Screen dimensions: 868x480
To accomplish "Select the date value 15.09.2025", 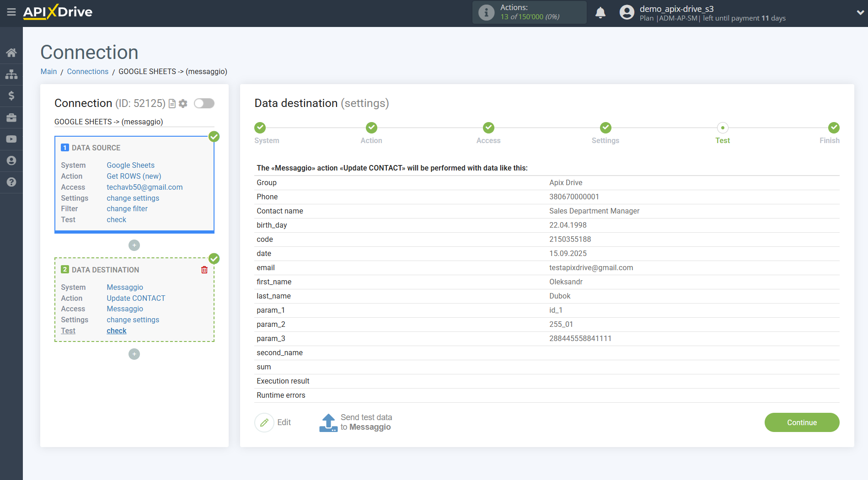I will 568,253.
